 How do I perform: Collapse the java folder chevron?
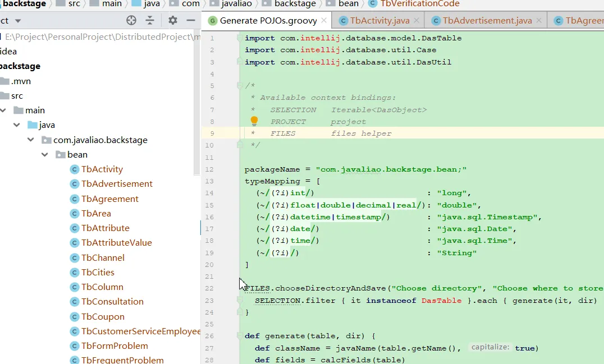[x=17, y=125]
